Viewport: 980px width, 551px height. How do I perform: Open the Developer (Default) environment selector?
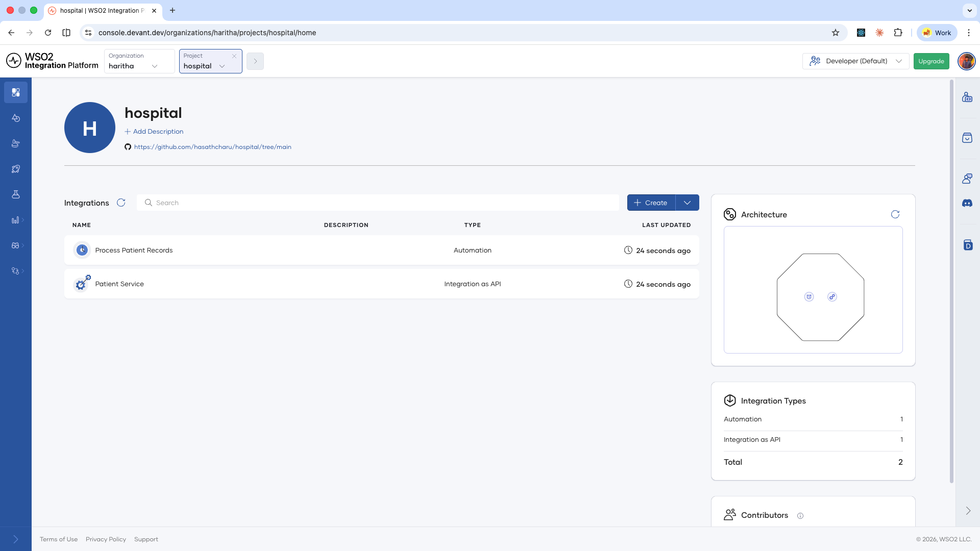(855, 61)
